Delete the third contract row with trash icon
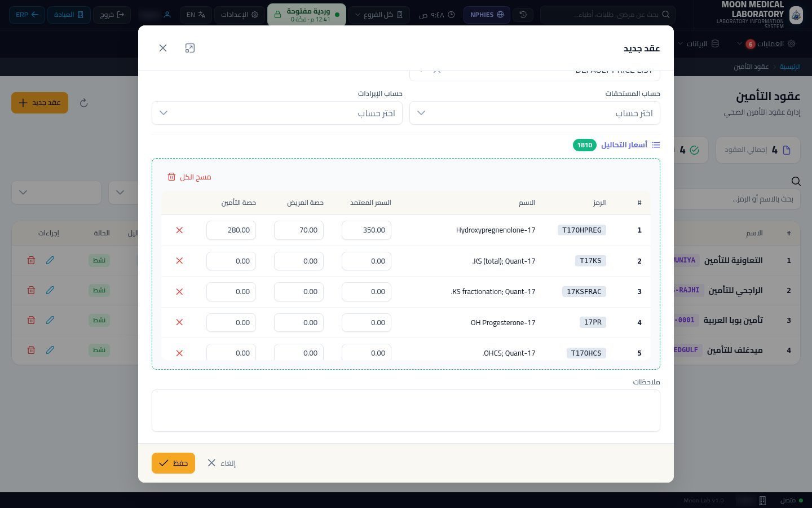812x508 pixels. (31, 320)
